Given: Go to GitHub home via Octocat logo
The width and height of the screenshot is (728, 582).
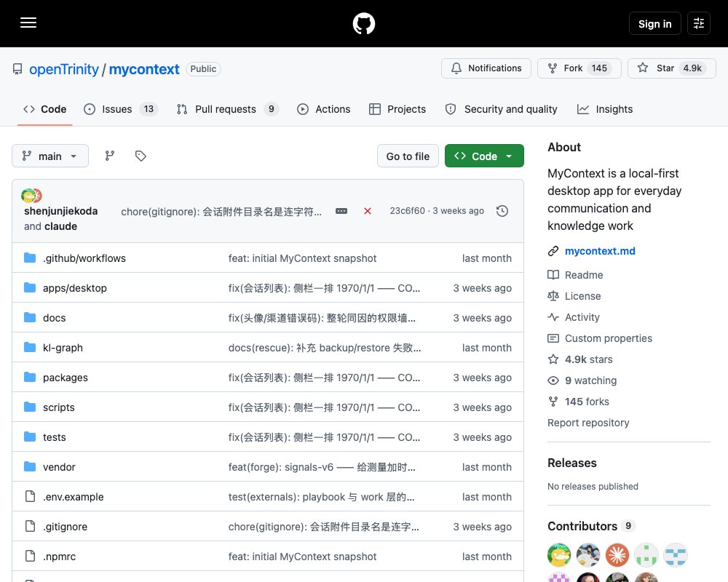Looking at the screenshot, I should pos(364,24).
